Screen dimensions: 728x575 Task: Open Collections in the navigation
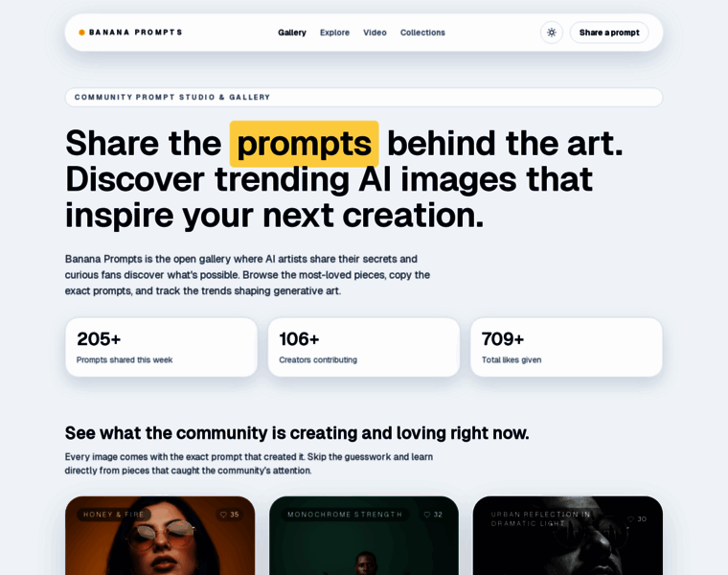422,33
